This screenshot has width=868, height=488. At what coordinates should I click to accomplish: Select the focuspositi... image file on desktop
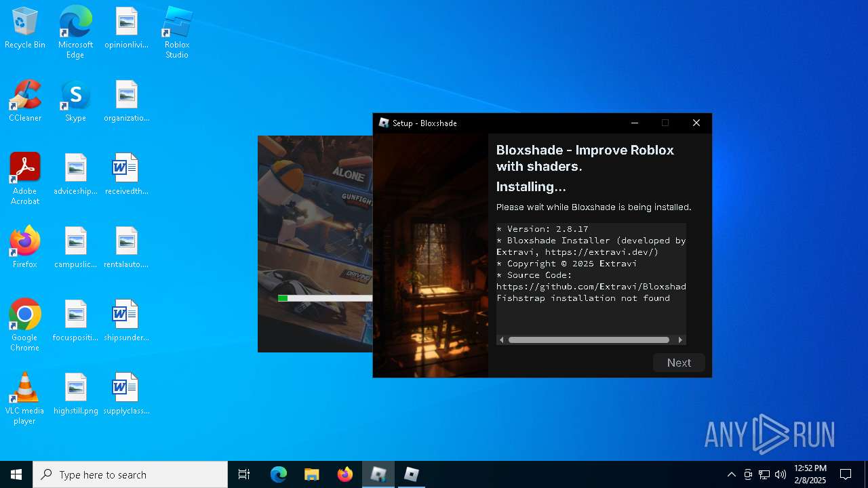75,321
